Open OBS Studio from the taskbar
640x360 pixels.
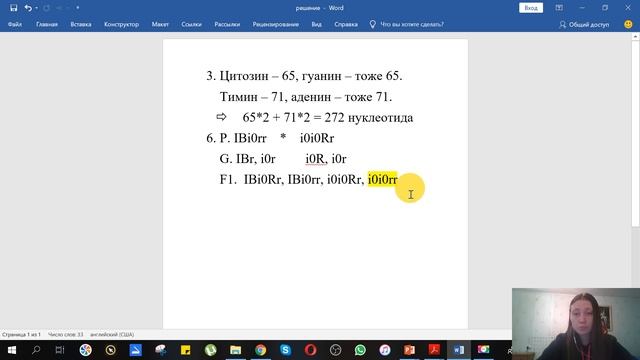tap(335, 350)
